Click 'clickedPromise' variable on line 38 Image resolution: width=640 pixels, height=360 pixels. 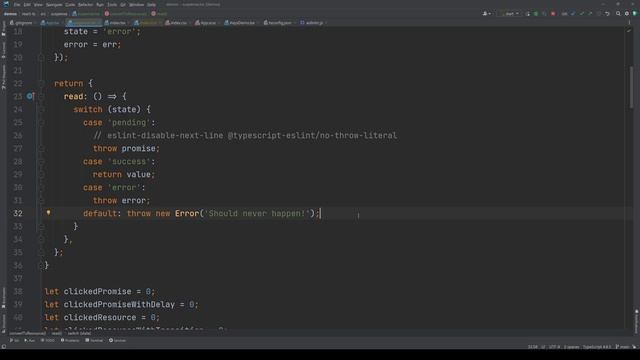(x=98, y=291)
